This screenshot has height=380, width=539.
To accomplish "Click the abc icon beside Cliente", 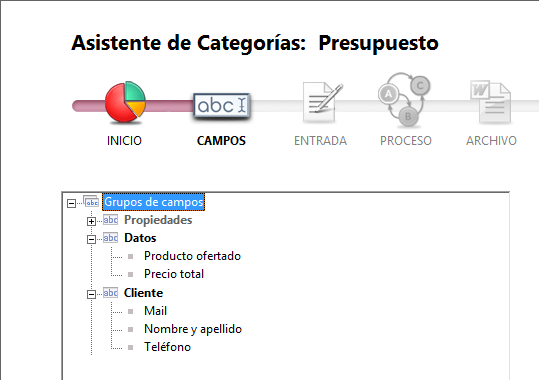I will pos(110,293).
